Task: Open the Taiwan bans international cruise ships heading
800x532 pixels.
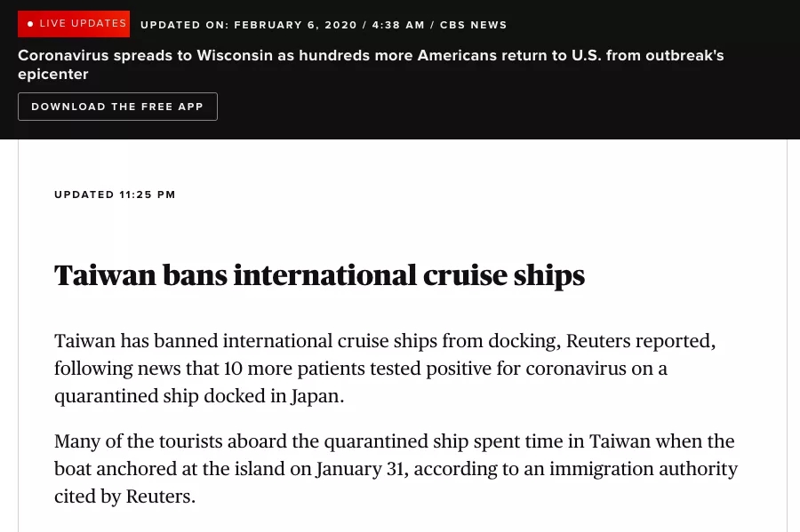Action: pyautogui.click(x=319, y=275)
